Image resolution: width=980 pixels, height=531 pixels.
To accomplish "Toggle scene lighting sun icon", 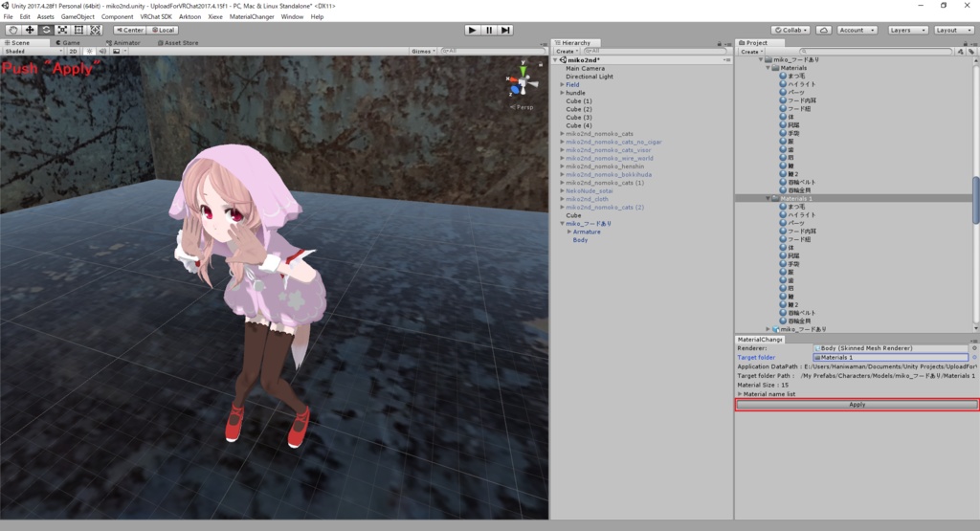I will coord(90,52).
